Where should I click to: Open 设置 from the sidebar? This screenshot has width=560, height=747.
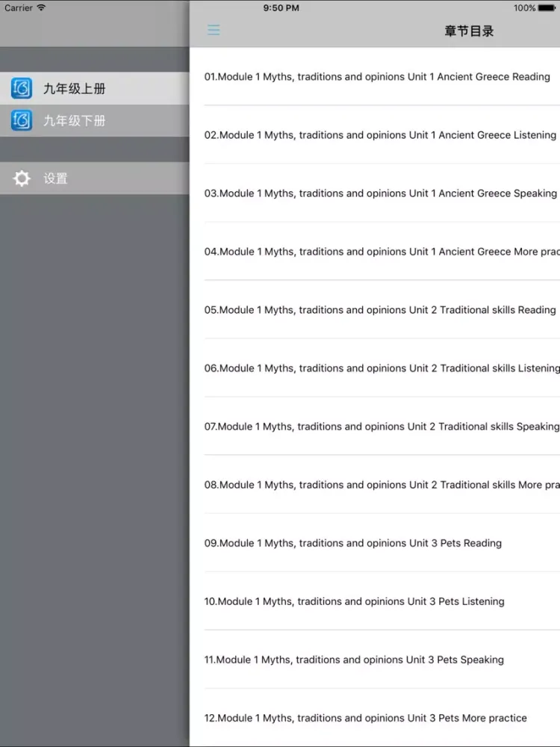click(94, 179)
